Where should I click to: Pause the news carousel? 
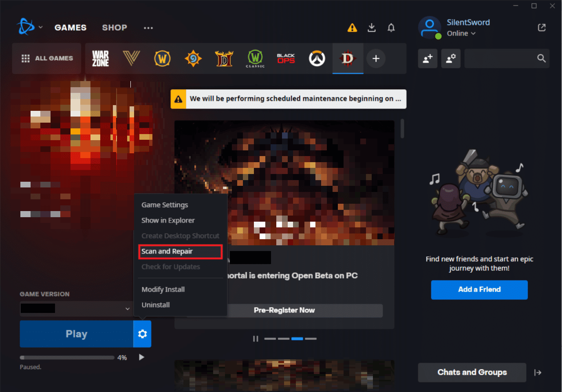coord(256,339)
